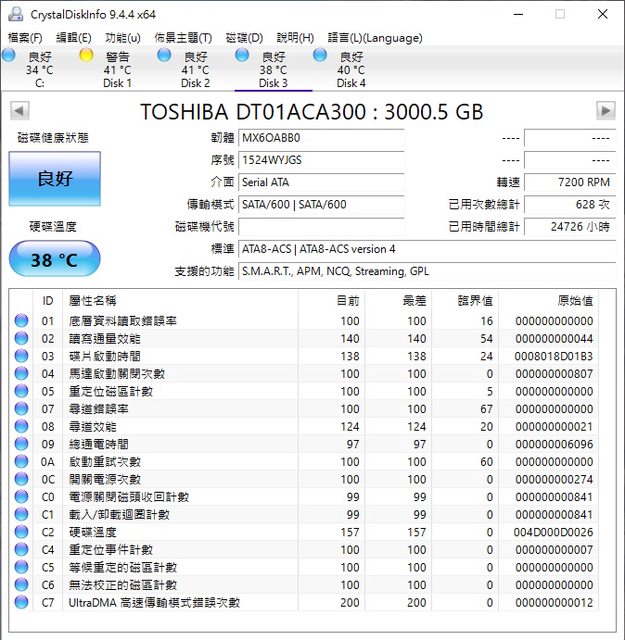Click the CrystalDiskInfo app icon in title bar
Image resolution: width=625 pixels, height=640 pixels.
point(14,14)
